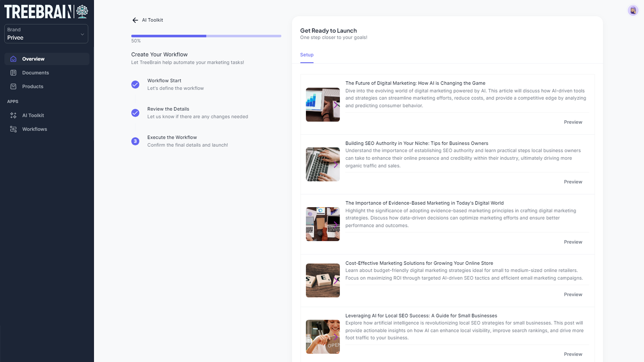Preview the Leveraging AI for Local SEO article
This screenshot has height=362, width=644.
tap(573, 354)
